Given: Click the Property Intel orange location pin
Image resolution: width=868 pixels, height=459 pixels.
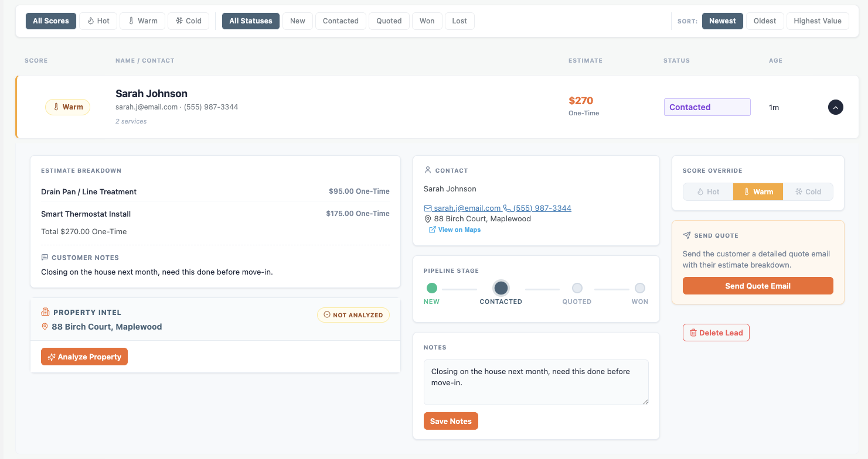Looking at the screenshot, I should (x=45, y=327).
